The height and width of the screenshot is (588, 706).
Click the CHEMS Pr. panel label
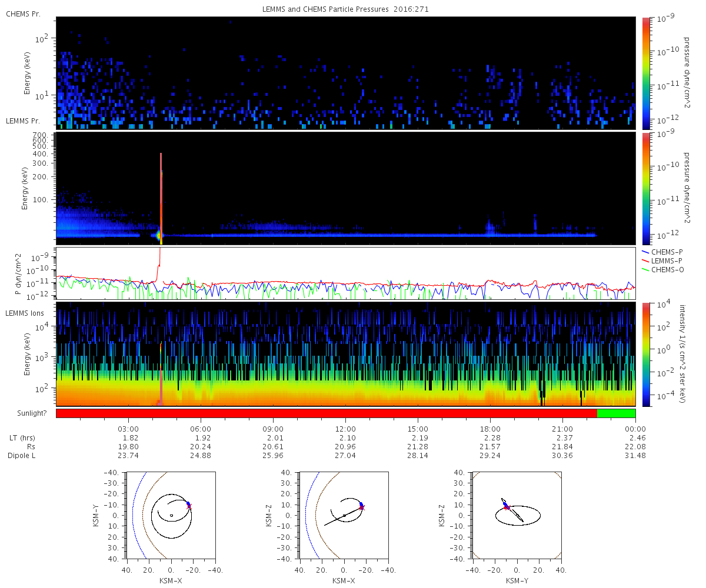click(x=23, y=14)
